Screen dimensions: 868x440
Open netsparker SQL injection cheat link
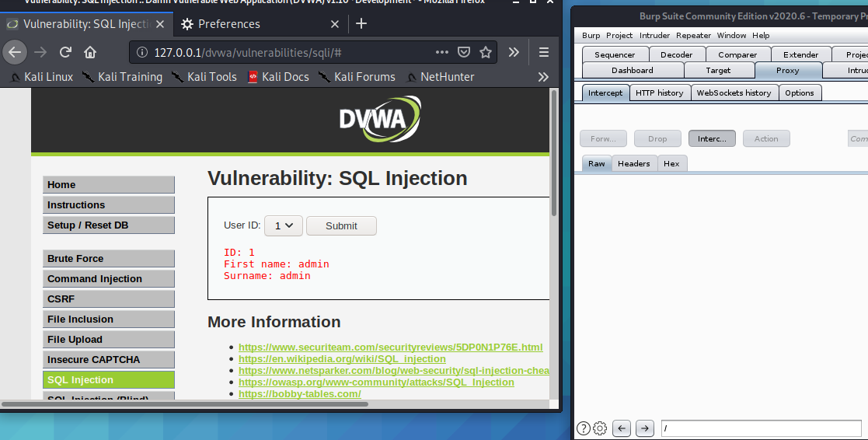click(393, 370)
